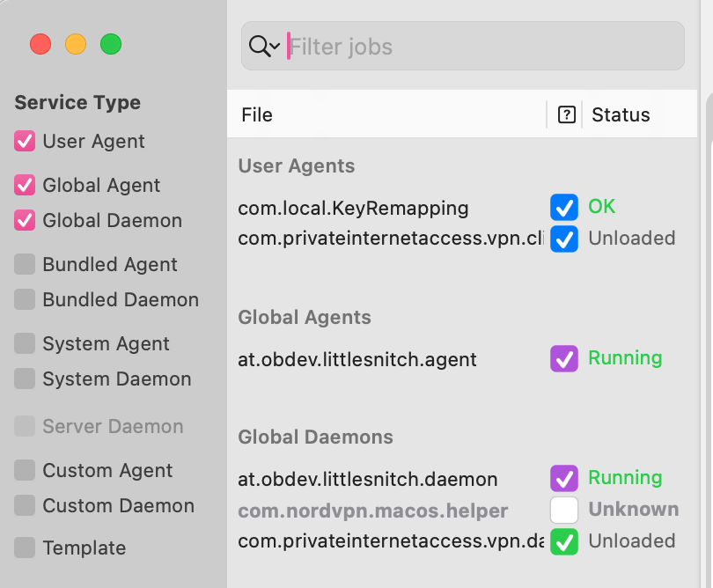This screenshot has height=588, width=713.
Task: Select the at.obdev.littlesnitch.daemon job row
Action: pyautogui.click(x=368, y=480)
